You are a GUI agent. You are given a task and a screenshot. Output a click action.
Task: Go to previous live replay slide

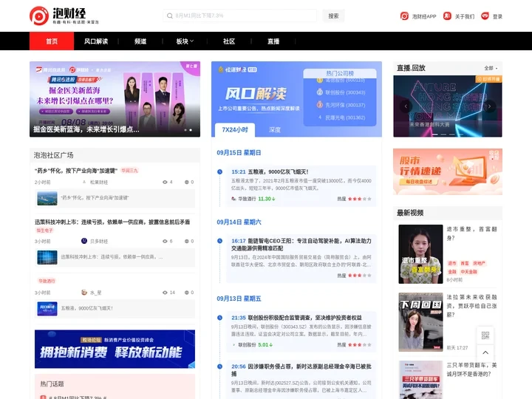406,106
